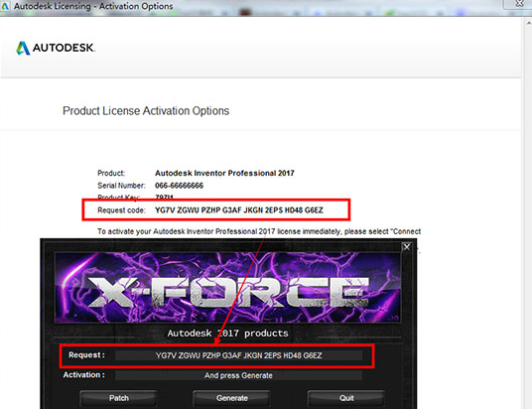
Task: Close the X-Force dialog with its X icon
Action: click(407, 247)
